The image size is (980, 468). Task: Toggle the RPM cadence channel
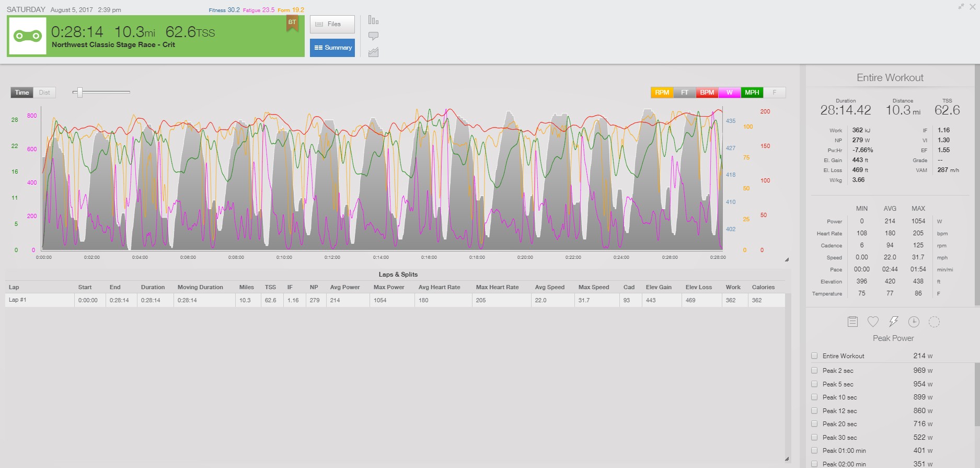[x=662, y=93]
